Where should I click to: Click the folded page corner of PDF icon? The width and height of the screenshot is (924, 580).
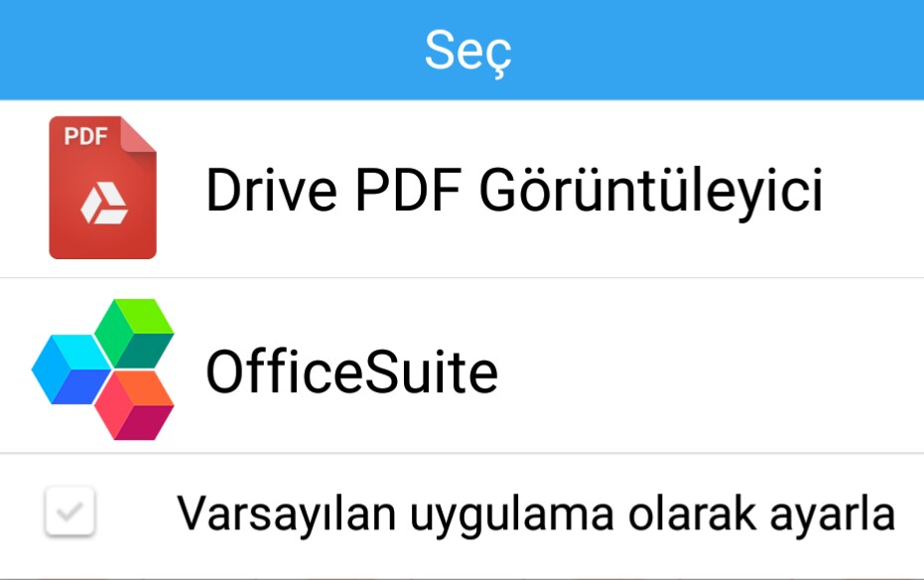[x=139, y=134]
